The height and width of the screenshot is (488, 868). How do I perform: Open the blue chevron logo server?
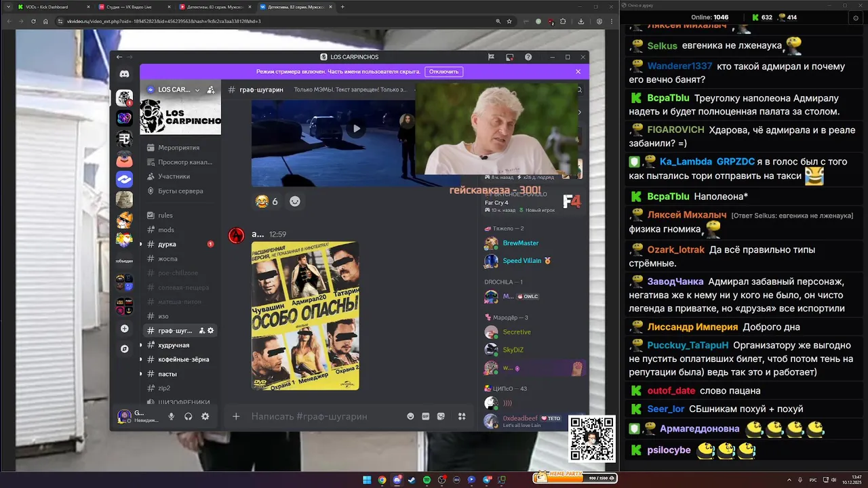pyautogui.click(x=124, y=179)
